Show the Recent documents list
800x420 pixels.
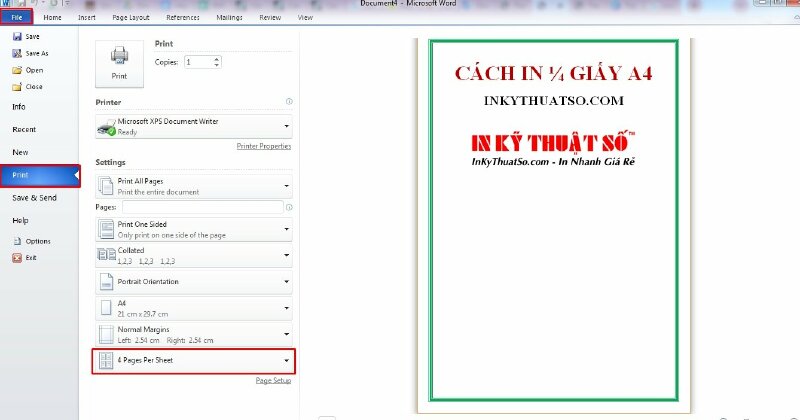(24, 130)
